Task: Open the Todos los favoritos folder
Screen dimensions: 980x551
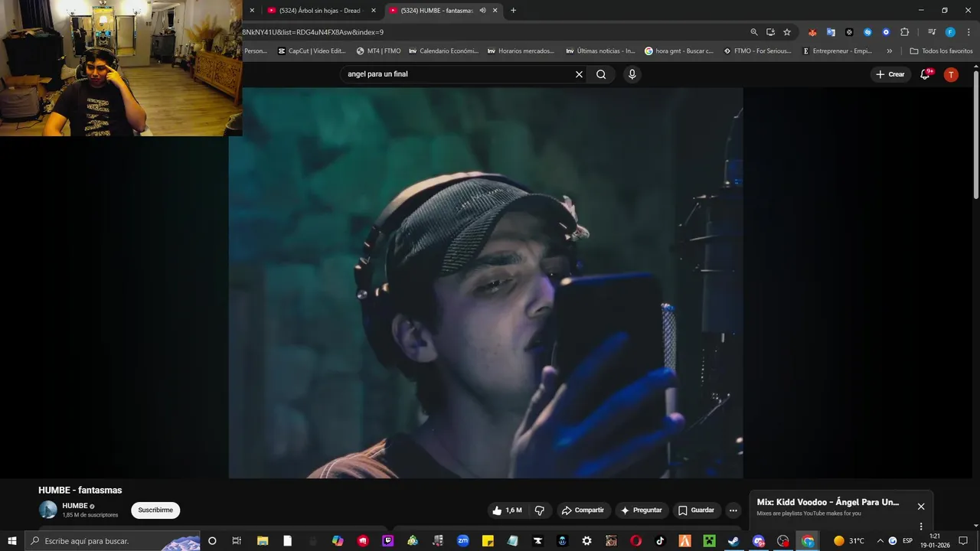Action: coord(941,51)
